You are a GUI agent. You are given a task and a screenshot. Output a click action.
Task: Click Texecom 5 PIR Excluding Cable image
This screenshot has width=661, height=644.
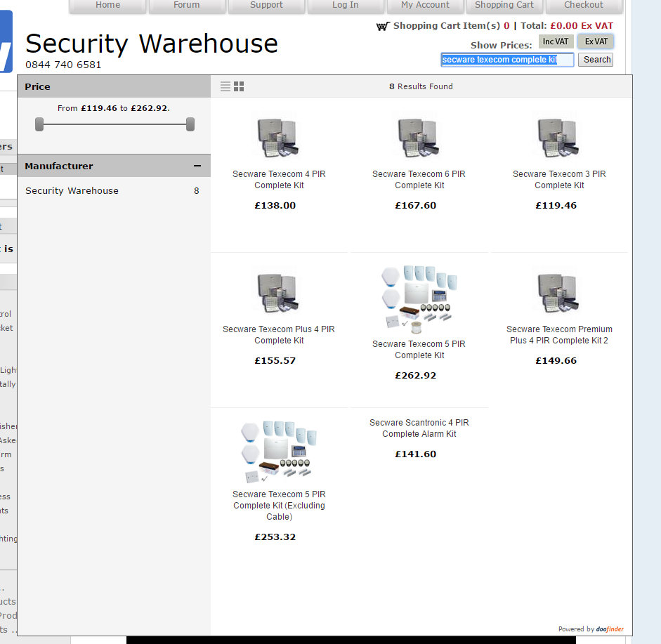(279, 450)
